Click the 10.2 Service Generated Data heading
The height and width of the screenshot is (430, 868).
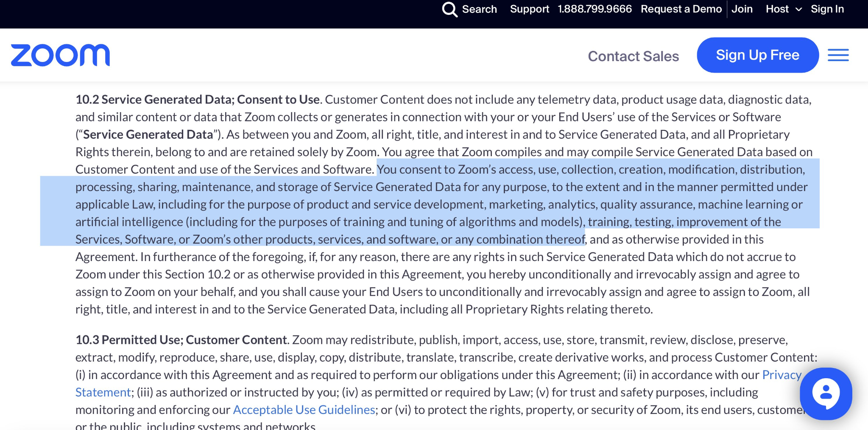[198, 99]
